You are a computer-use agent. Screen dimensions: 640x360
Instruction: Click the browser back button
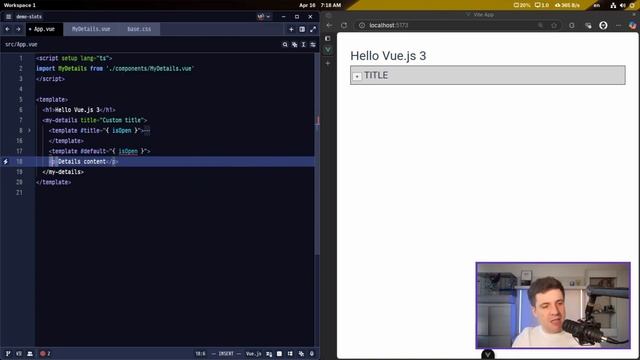pos(329,25)
